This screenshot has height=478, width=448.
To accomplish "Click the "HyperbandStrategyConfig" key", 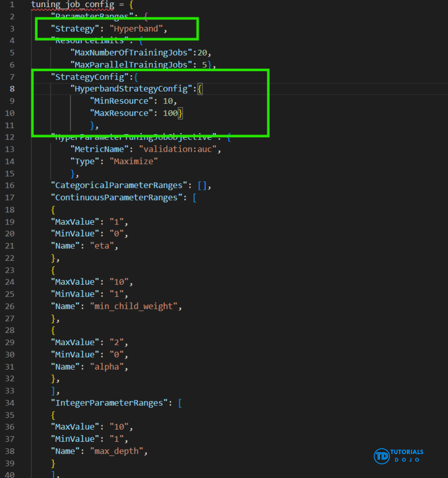I will coord(131,89).
